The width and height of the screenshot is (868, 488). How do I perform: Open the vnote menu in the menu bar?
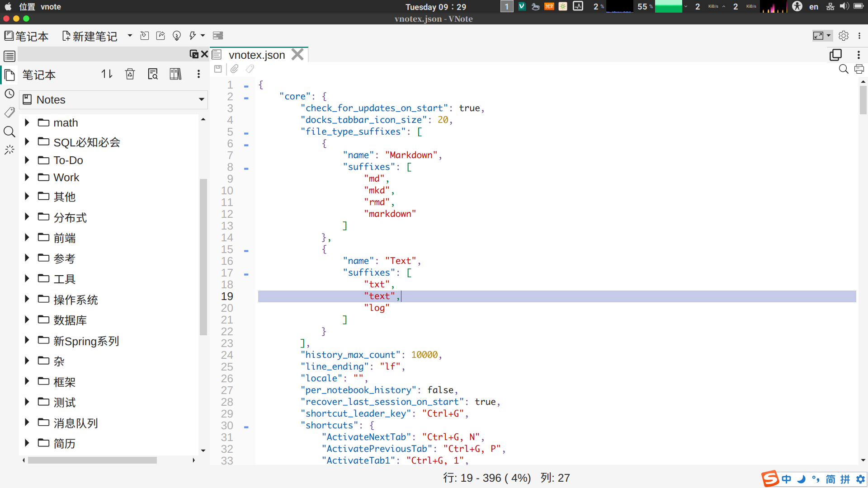(51, 7)
